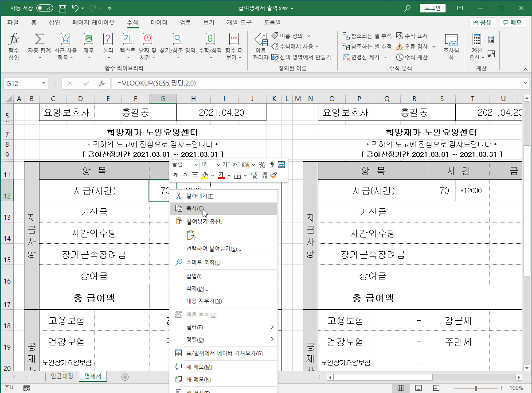Click the Calculate Sheet icon in 계산 group

tap(491, 54)
